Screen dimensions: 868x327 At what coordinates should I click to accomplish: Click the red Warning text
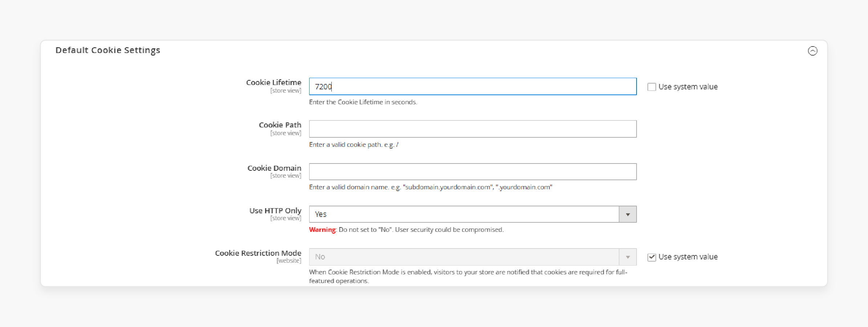[322, 230]
